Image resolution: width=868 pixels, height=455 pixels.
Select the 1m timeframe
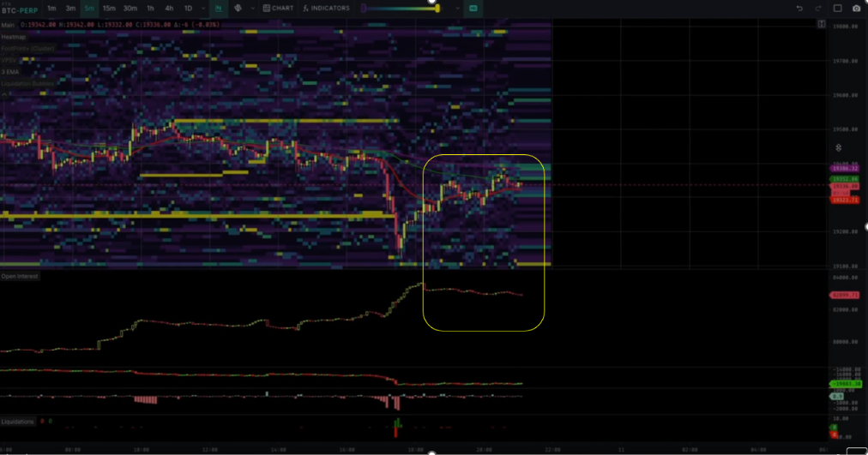click(x=51, y=9)
